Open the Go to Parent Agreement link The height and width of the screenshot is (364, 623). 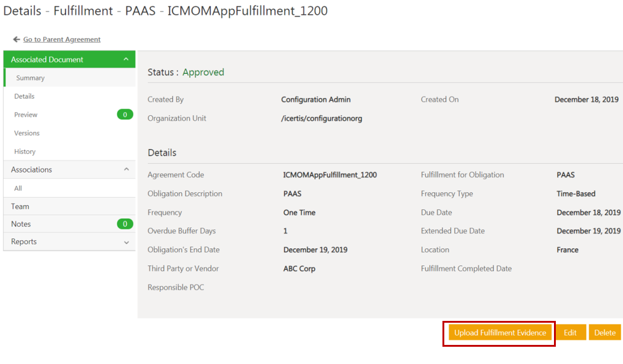pyautogui.click(x=62, y=39)
